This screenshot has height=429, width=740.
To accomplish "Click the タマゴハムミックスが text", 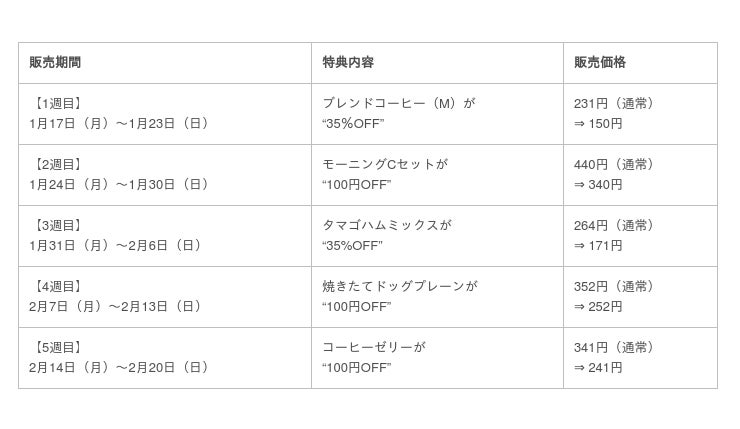I will 387,225.
